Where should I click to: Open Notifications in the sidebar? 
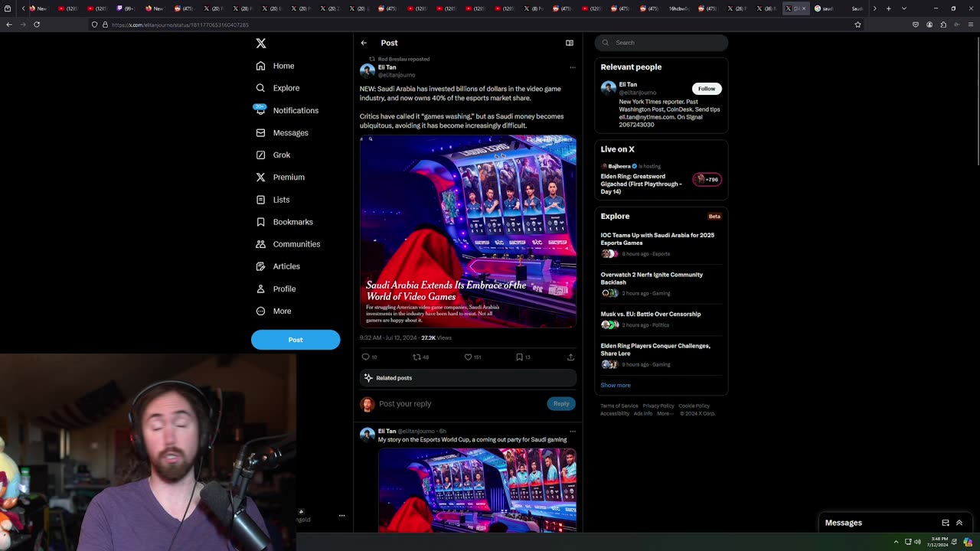coord(287,110)
